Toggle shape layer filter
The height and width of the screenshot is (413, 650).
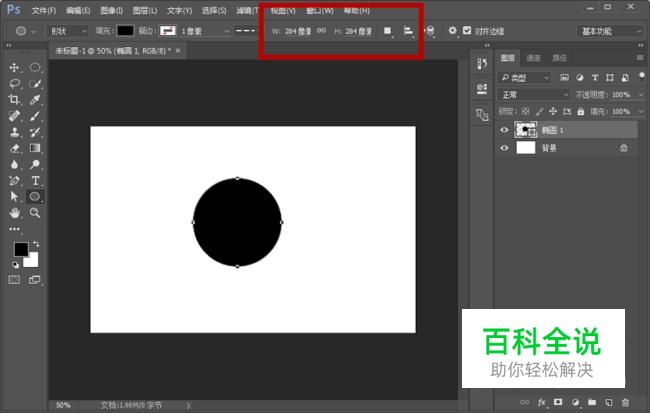(x=610, y=78)
